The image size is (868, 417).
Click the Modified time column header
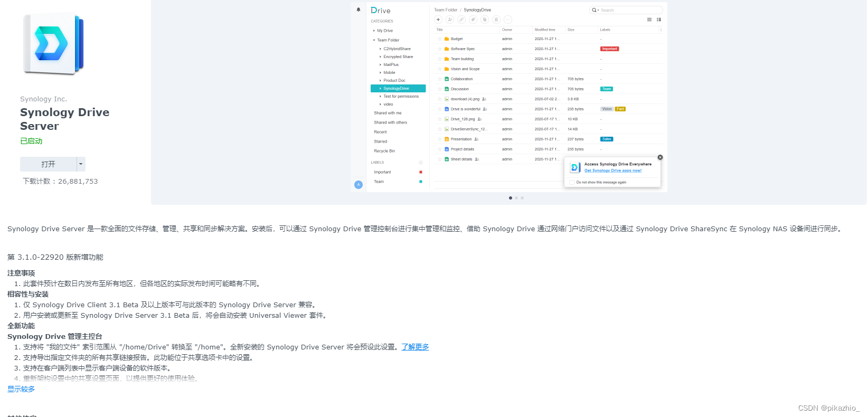545,30
